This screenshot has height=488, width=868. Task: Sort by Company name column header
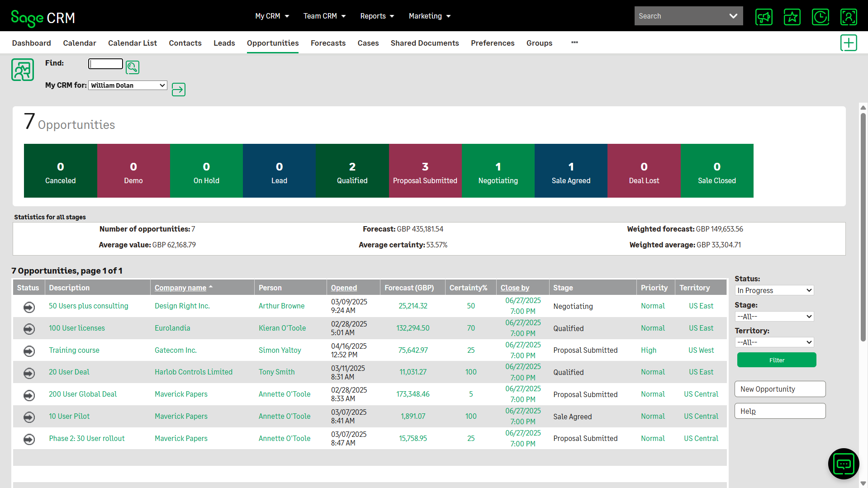pyautogui.click(x=180, y=288)
